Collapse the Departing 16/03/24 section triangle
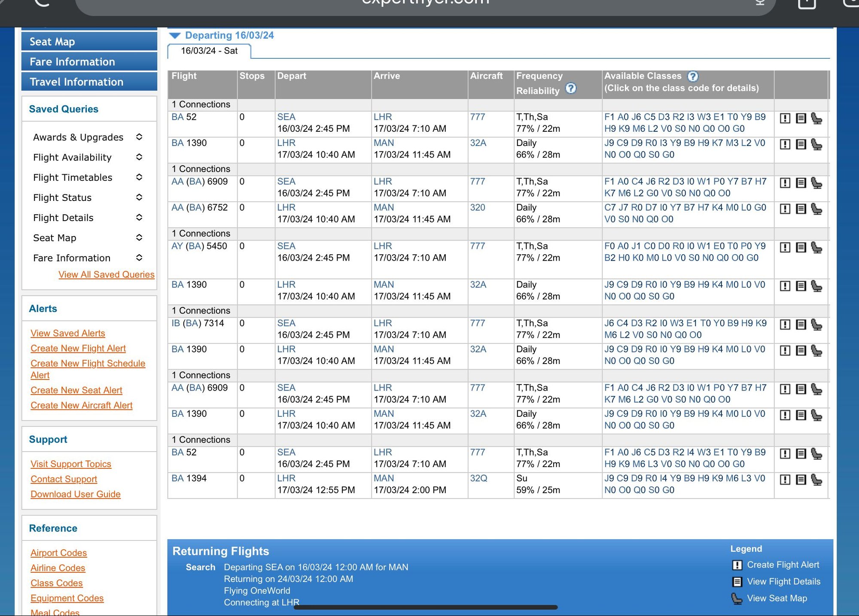The width and height of the screenshot is (859, 616). tap(175, 36)
